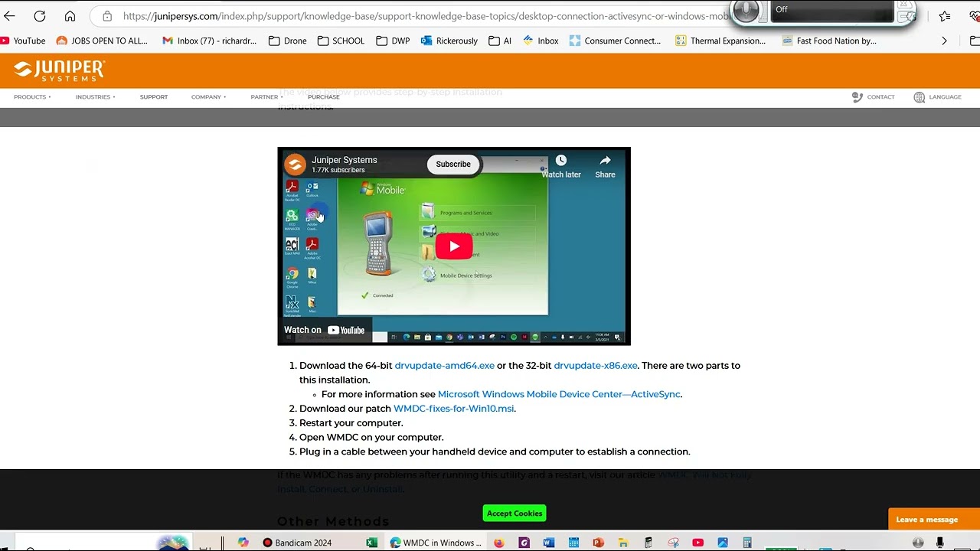Click the Juniper Systems logo
The height and width of the screenshot is (551, 980).
pyautogui.click(x=59, y=70)
